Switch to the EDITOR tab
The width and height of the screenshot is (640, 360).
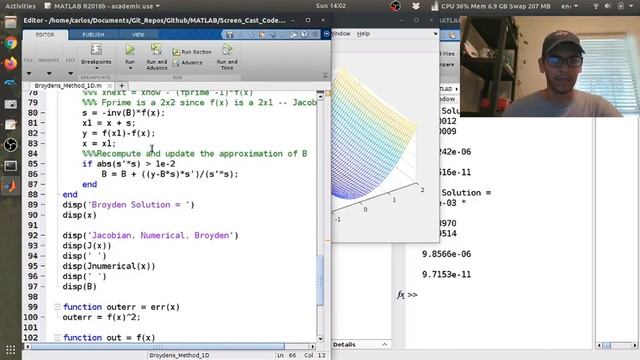point(45,35)
